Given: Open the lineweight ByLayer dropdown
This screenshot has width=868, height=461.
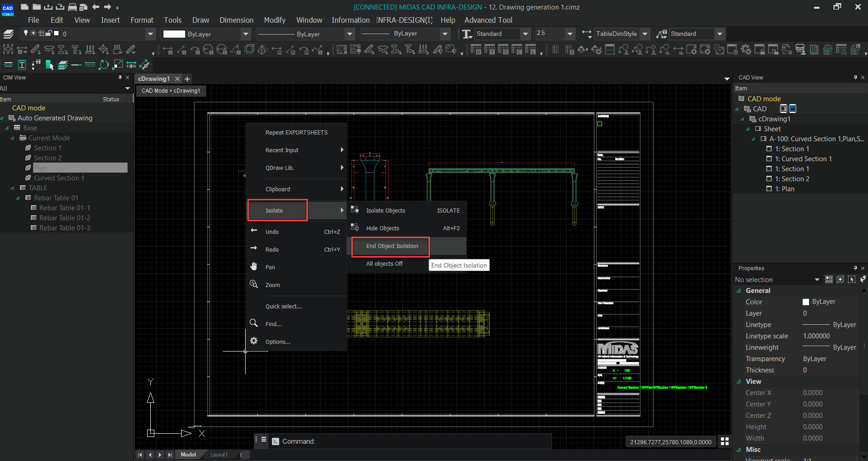Looking at the screenshot, I should [x=445, y=34].
